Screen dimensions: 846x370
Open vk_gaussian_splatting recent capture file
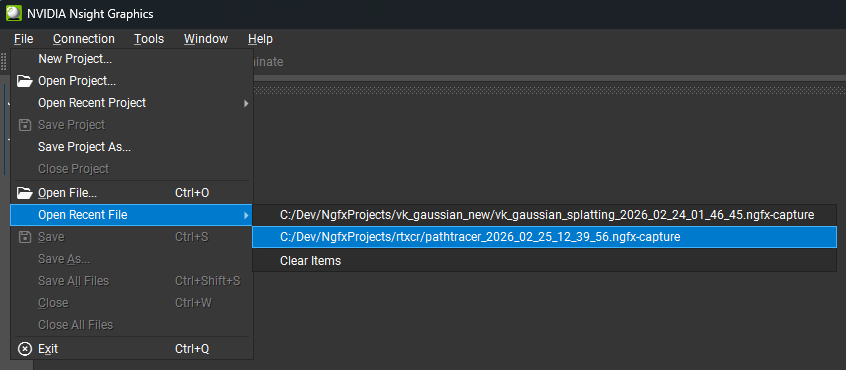545,215
